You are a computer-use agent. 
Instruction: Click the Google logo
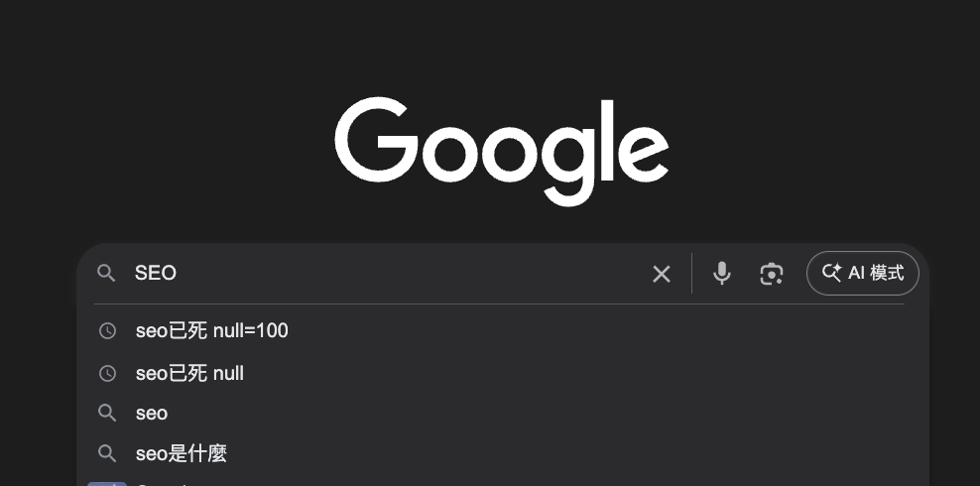click(x=501, y=151)
